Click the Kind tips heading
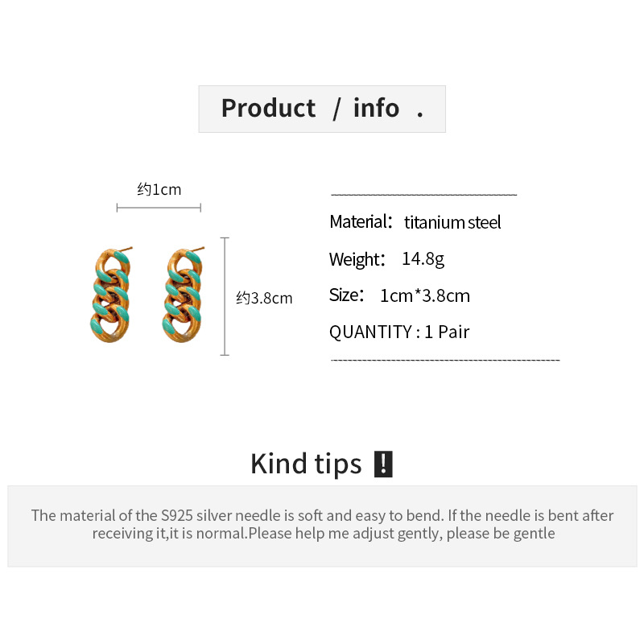644x644 pixels. 306,464
